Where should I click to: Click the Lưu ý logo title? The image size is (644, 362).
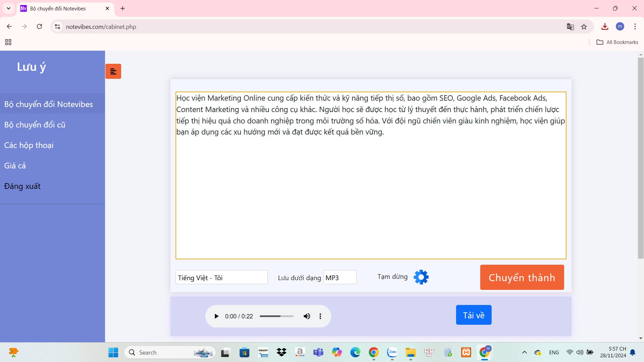(32, 67)
